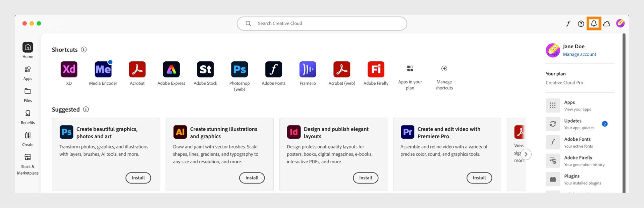Click 'Design and publish elegant layouts' title
Image resolution: width=644 pixels, height=208 pixels.
336,133
